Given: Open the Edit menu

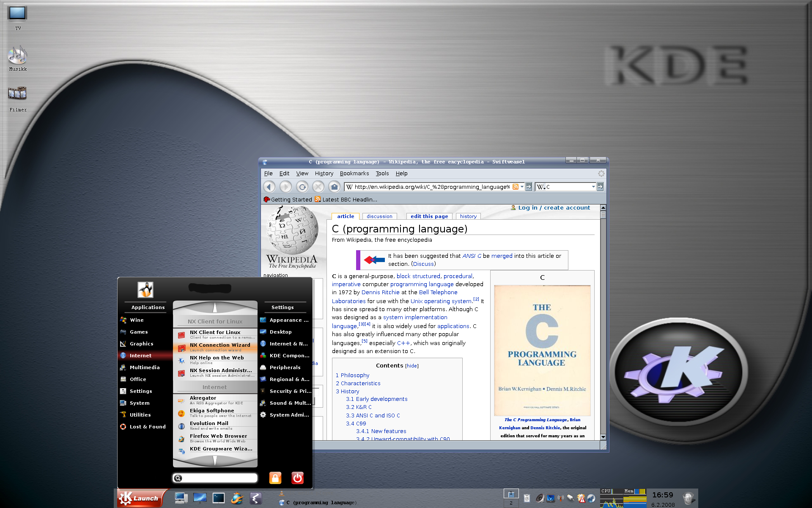Looking at the screenshot, I should (x=284, y=173).
